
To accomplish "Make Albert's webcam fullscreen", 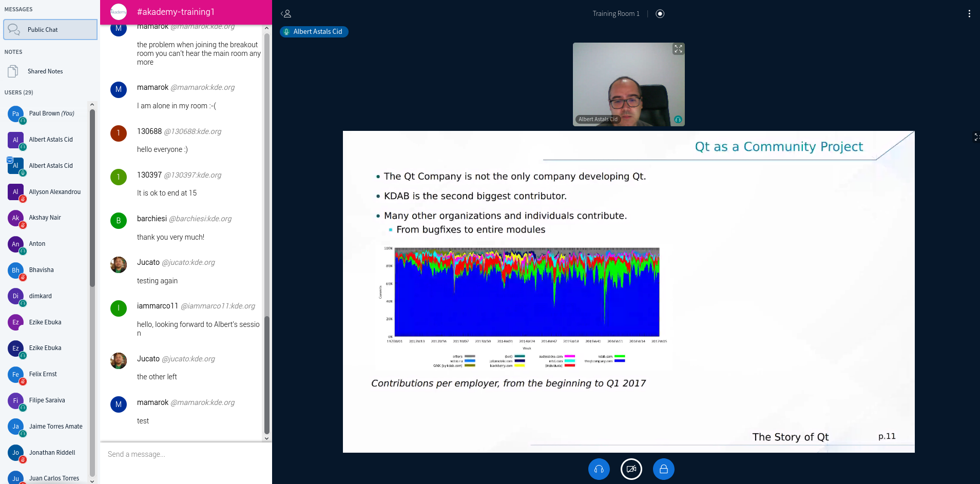I will point(678,49).
